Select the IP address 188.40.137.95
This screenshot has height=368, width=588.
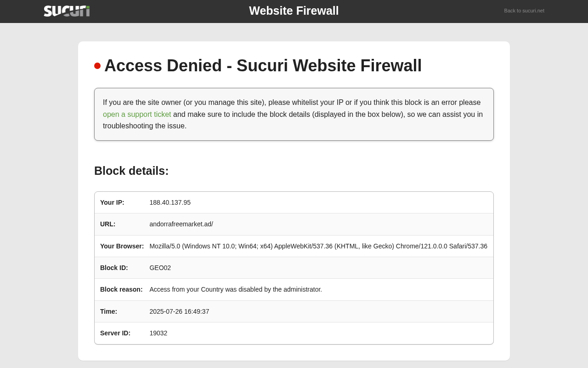[x=170, y=202]
